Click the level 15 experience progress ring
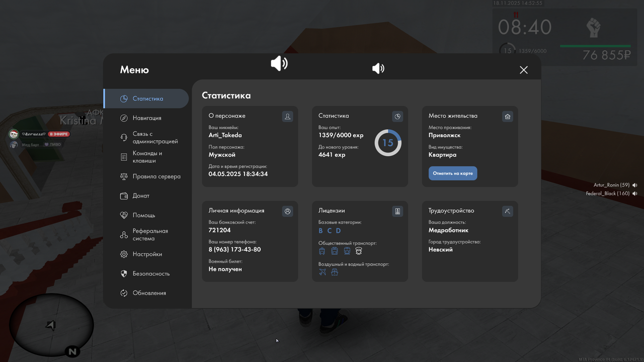This screenshot has height=362, width=644. (x=388, y=143)
